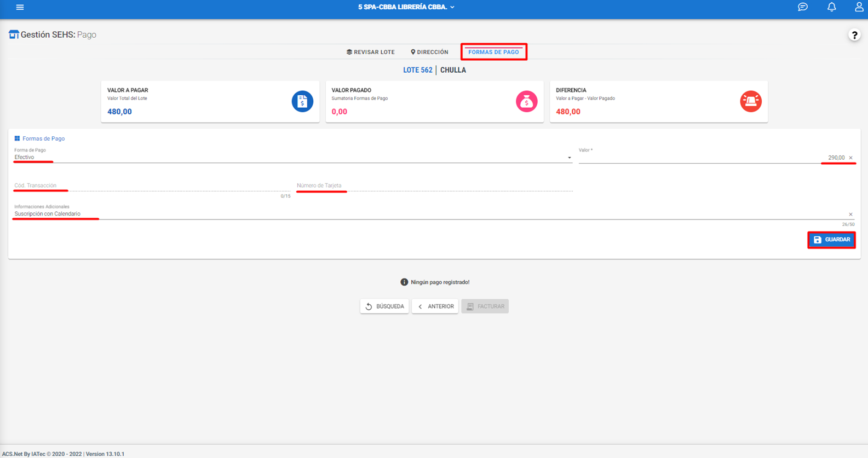This screenshot has width=868, height=458.
Task: Click the red 480,00 Diferencia amount
Action: click(568, 112)
